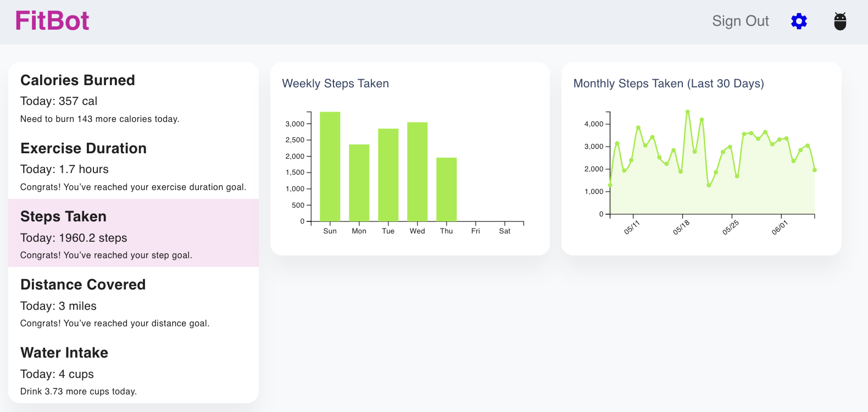Viewport: 868px width, 412px height.
Task: Click 'Drink 3.73 more cups today.' text
Action: [x=79, y=391]
